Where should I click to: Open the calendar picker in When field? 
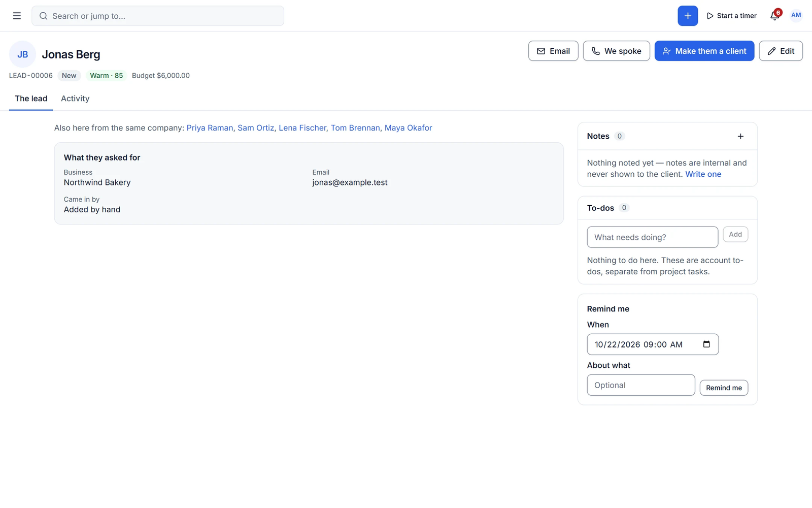pos(706,344)
